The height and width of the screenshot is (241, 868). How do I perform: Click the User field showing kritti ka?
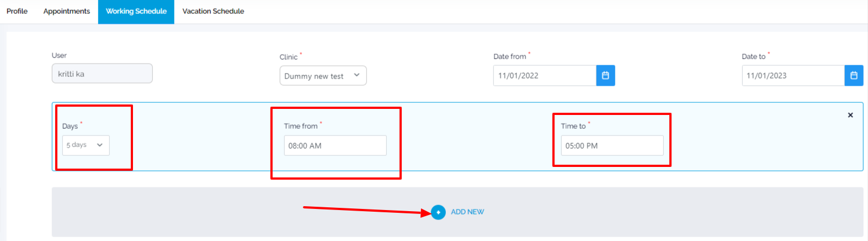[x=102, y=74]
